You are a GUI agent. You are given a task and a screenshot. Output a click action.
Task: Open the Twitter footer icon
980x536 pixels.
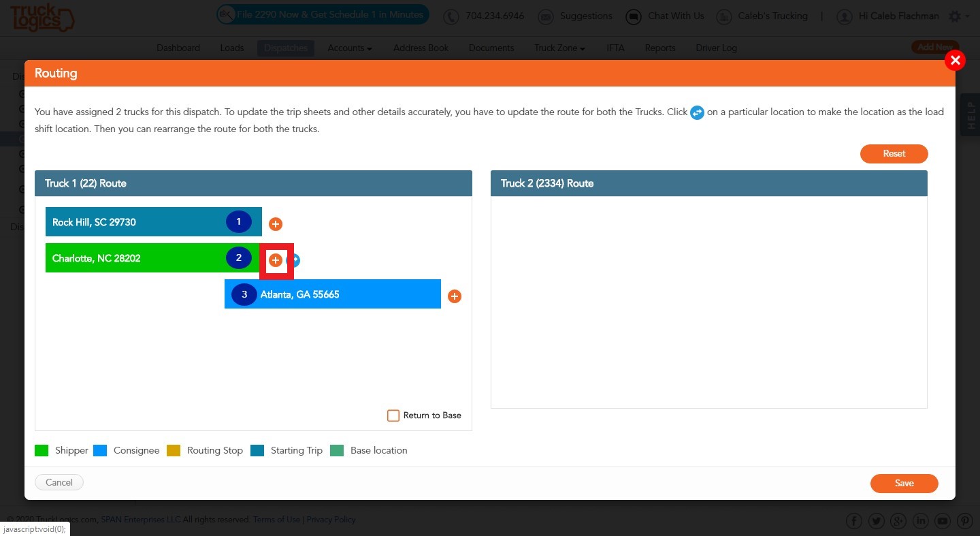tap(877, 521)
